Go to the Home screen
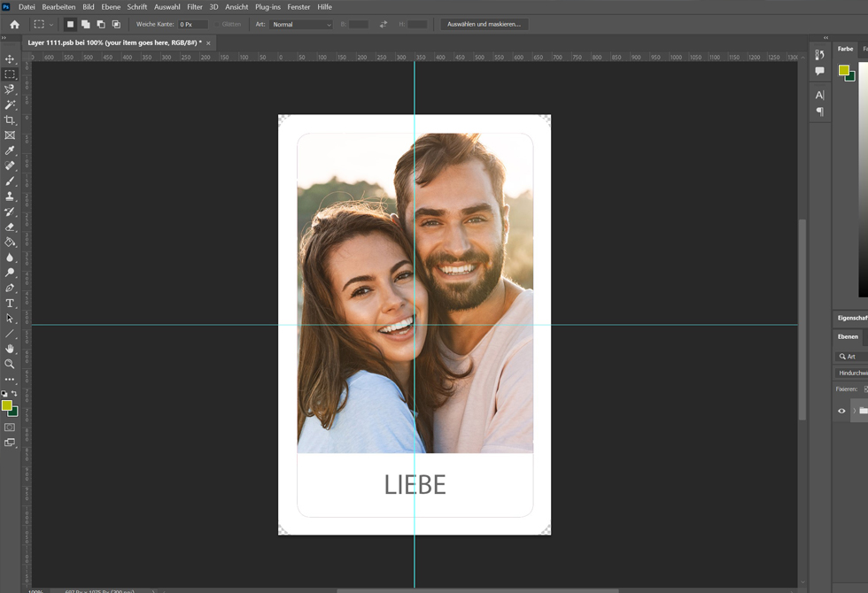The height and width of the screenshot is (593, 868). click(14, 25)
